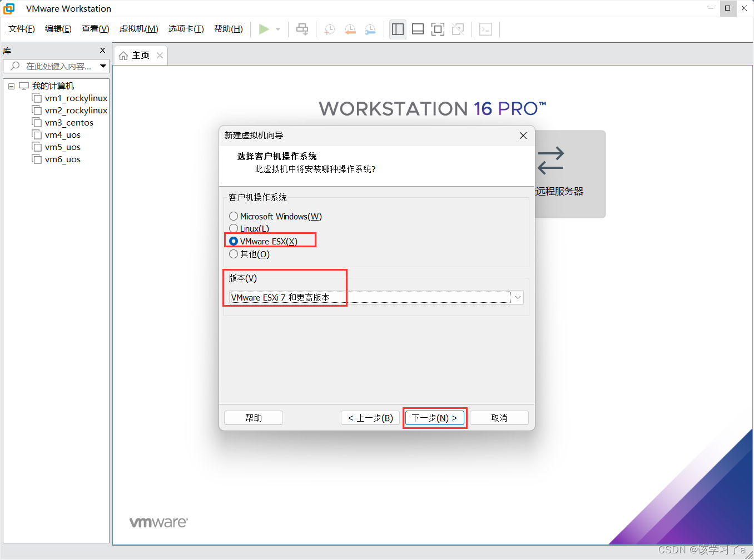Click the 上一步(B) back button

click(x=370, y=418)
